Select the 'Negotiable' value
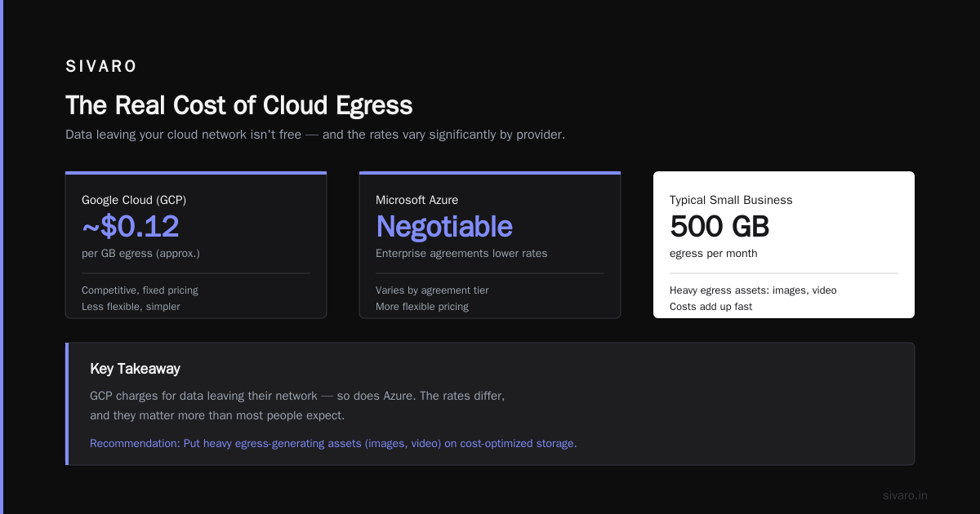This screenshot has width=980, height=514. tap(444, 227)
